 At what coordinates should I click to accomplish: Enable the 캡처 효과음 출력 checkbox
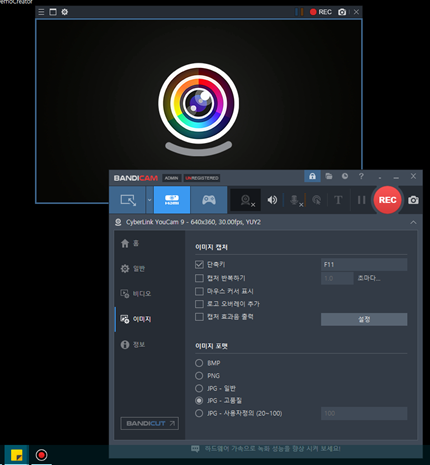(x=199, y=317)
